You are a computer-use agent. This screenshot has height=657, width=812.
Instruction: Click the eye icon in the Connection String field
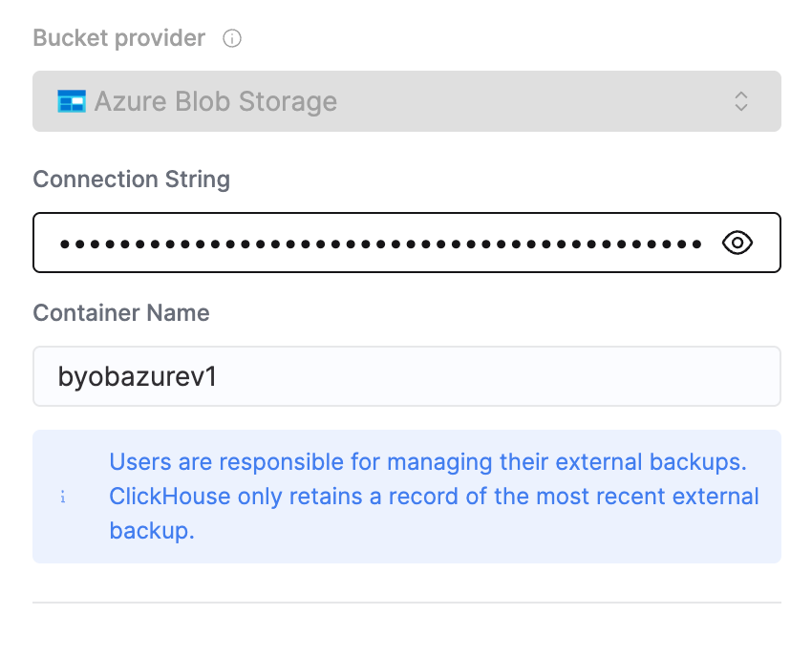[x=737, y=243]
